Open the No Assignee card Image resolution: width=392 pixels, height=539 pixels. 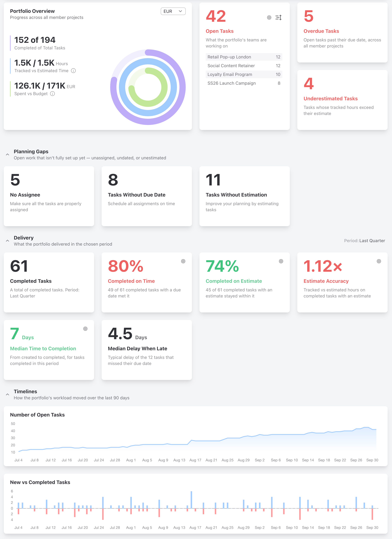click(x=49, y=196)
